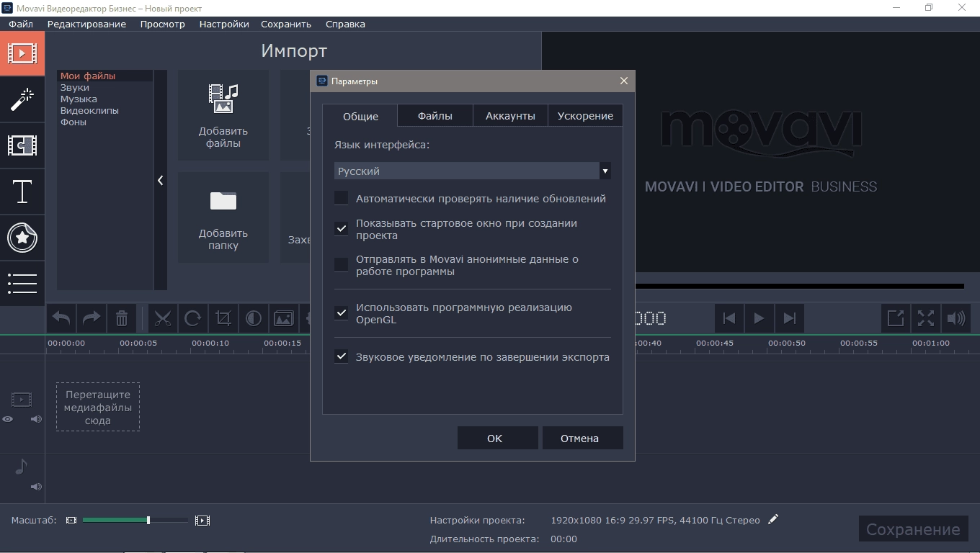Click Отмена button in dialog
The height and width of the screenshot is (553, 980).
(x=582, y=438)
